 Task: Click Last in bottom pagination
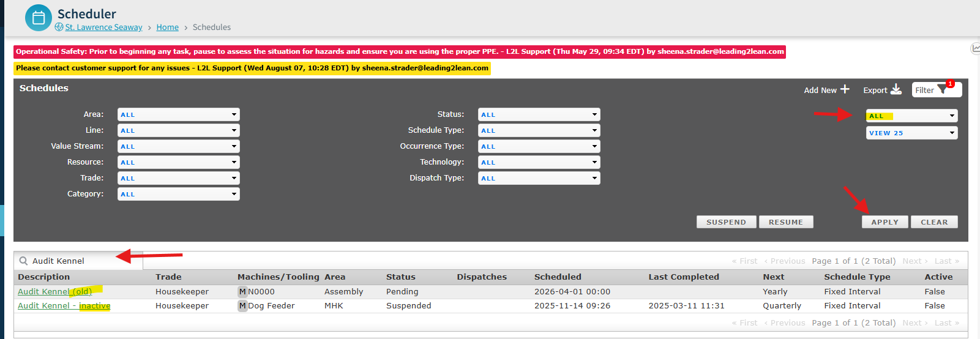point(947,323)
